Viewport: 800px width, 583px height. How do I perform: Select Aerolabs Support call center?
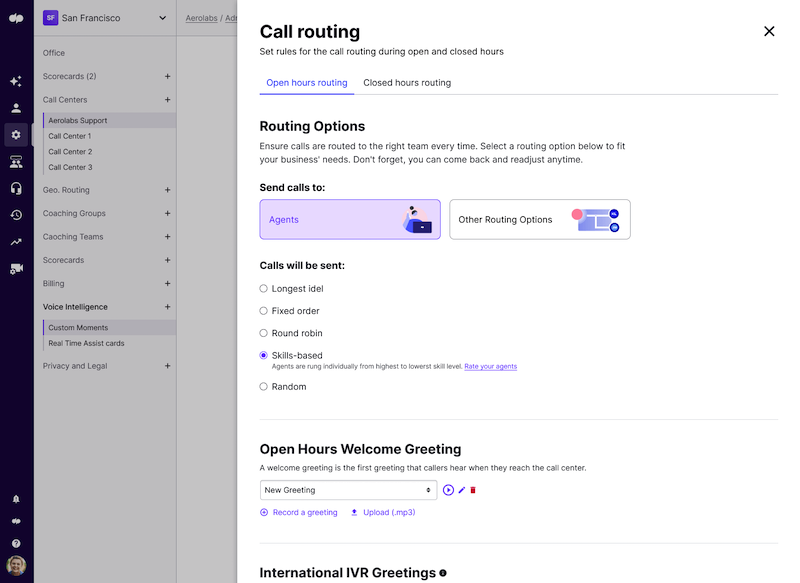[x=110, y=120]
